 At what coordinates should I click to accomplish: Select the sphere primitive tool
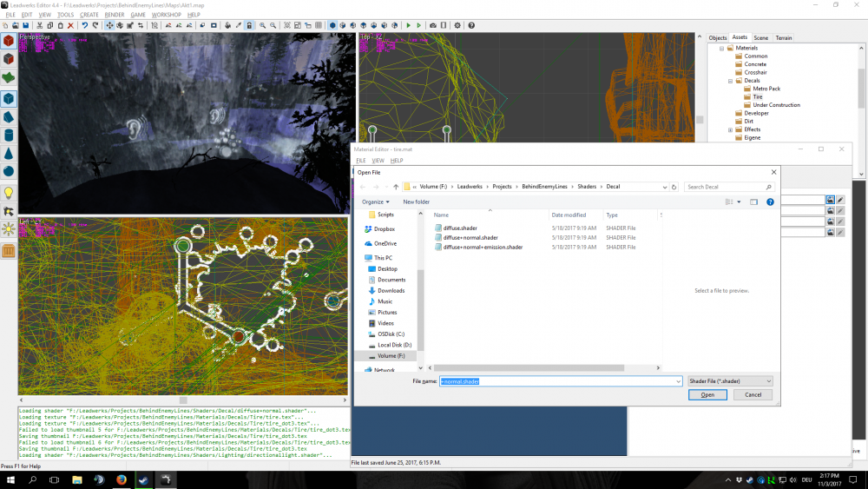pyautogui.click(x=9, y=173)
